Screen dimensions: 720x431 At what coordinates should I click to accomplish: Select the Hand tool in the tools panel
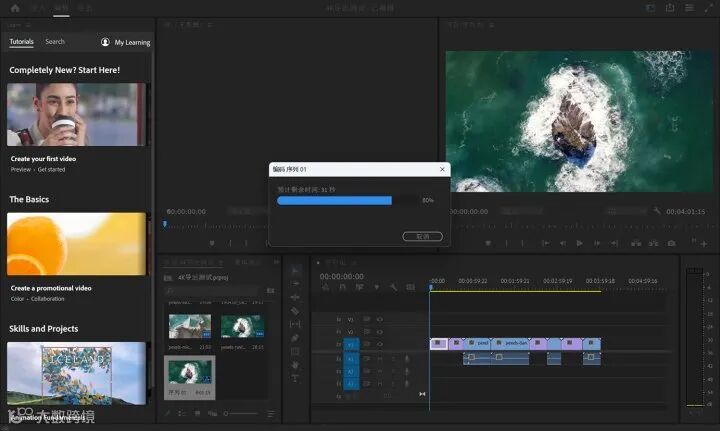296,365
